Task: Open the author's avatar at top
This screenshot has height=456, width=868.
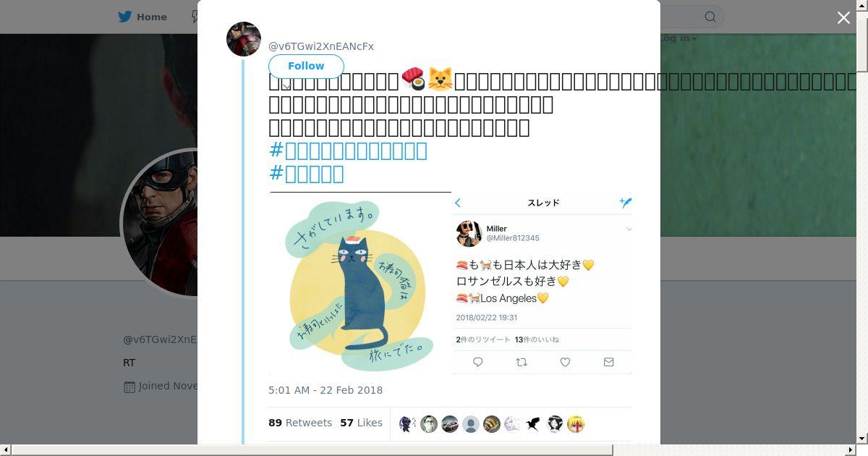Action: [244, 39]
